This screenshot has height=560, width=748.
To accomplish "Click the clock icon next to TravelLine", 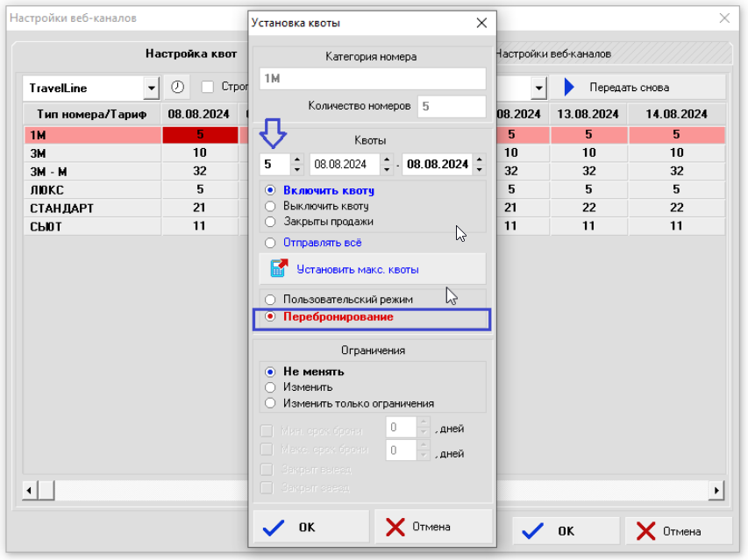I will coord(178,88).
